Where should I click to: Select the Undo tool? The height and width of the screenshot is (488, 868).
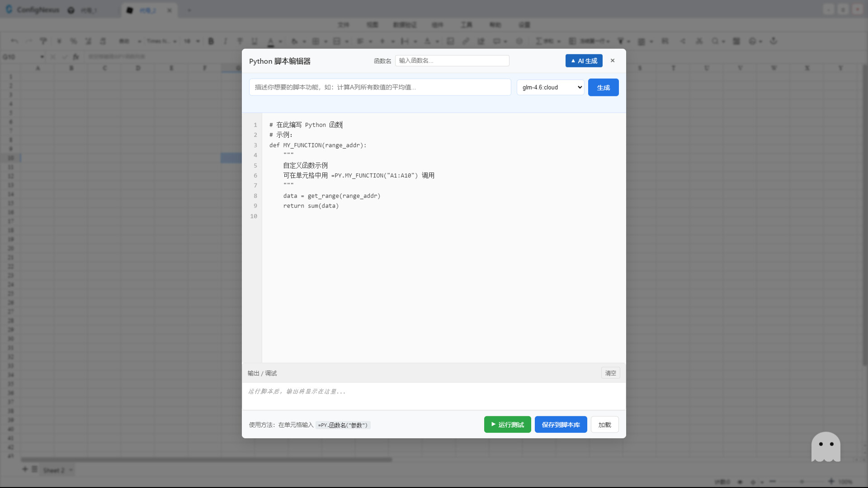(14, 41)
